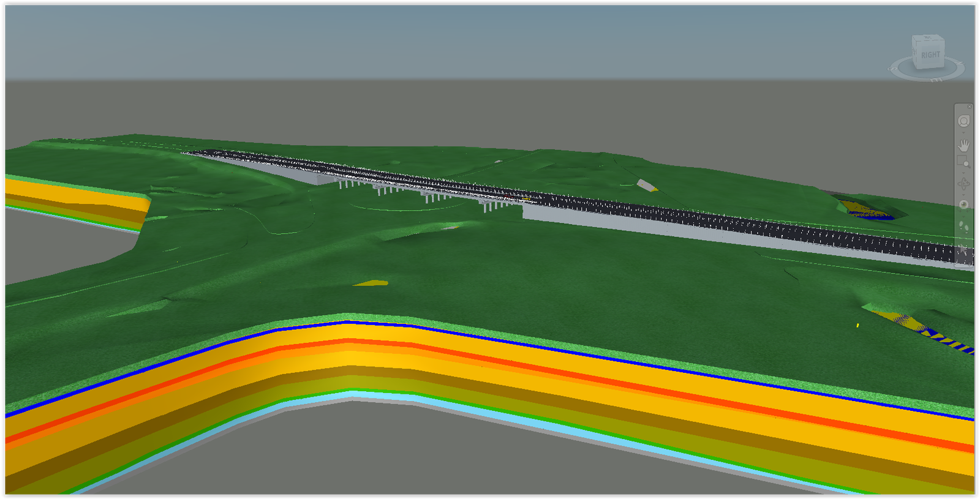The image size is (980, 499).
Task: Activate the Pan hand tool
Action: (x=963, y=145)
